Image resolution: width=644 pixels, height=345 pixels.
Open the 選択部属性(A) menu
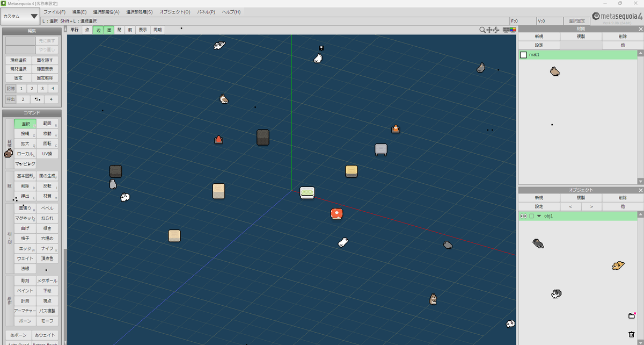pyautogui.click(x=106, y=12)
